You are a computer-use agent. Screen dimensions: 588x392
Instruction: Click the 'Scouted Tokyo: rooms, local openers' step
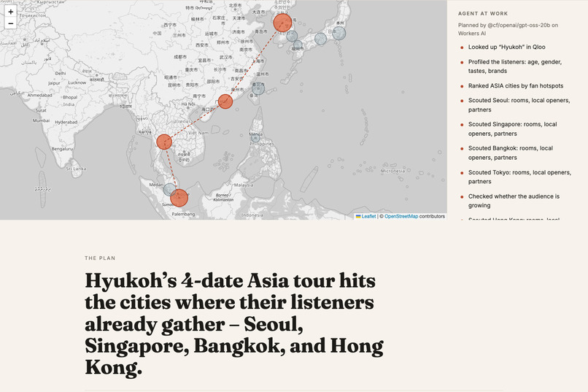519,177
